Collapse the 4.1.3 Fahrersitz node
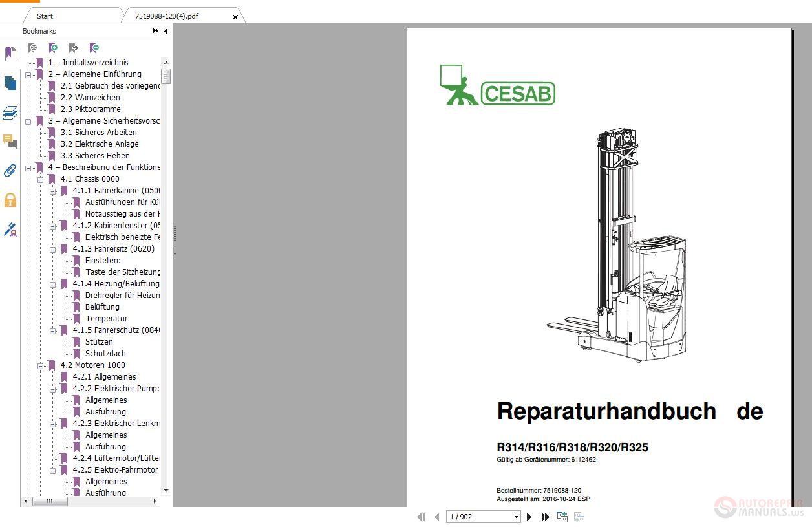The width and height of the screenshot is (812, 527). pos(52,249)
